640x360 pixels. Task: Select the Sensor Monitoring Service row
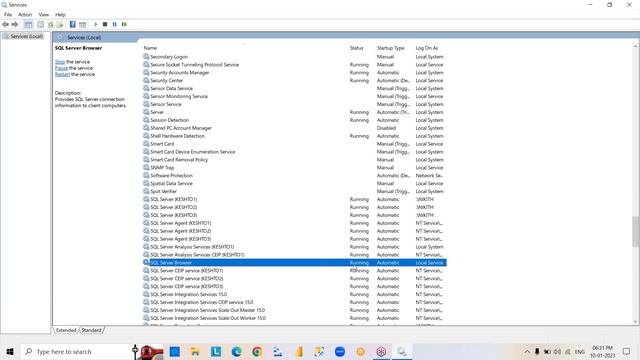coord(294,96)
